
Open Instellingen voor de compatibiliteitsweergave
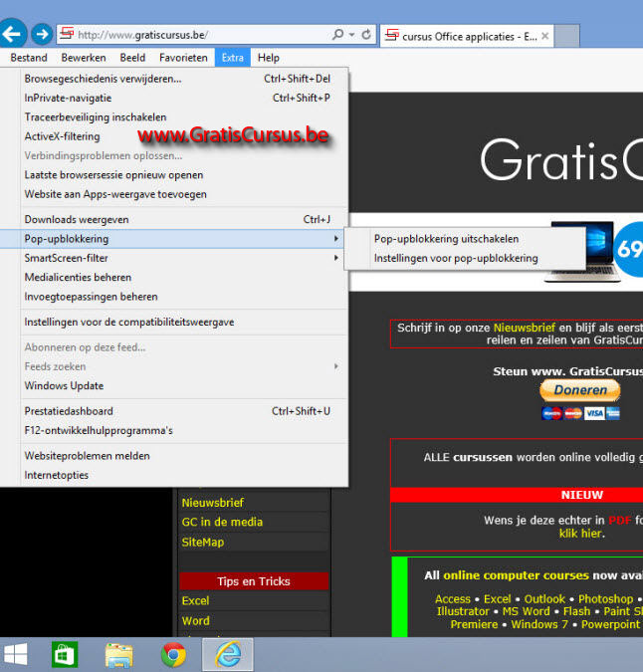[x=174, y=323]
